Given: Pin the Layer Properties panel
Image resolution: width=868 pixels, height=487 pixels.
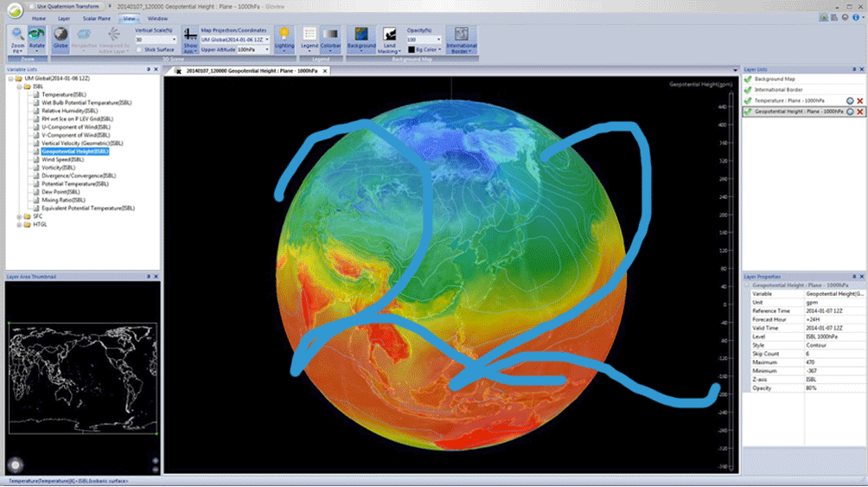Looking at the screenshot, I should (854, 277).
